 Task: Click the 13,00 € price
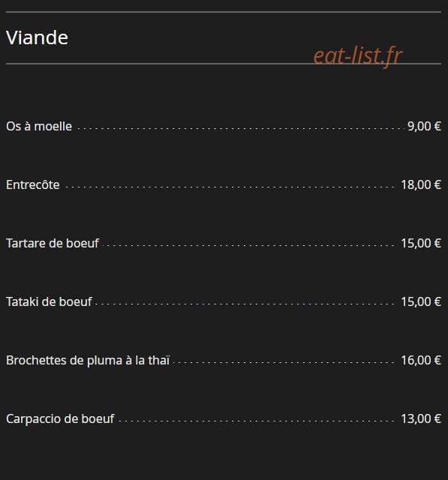[421, 418]
